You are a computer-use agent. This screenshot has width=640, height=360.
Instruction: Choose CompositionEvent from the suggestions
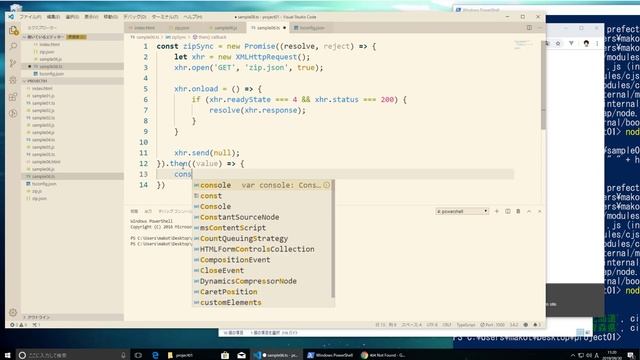263,260
